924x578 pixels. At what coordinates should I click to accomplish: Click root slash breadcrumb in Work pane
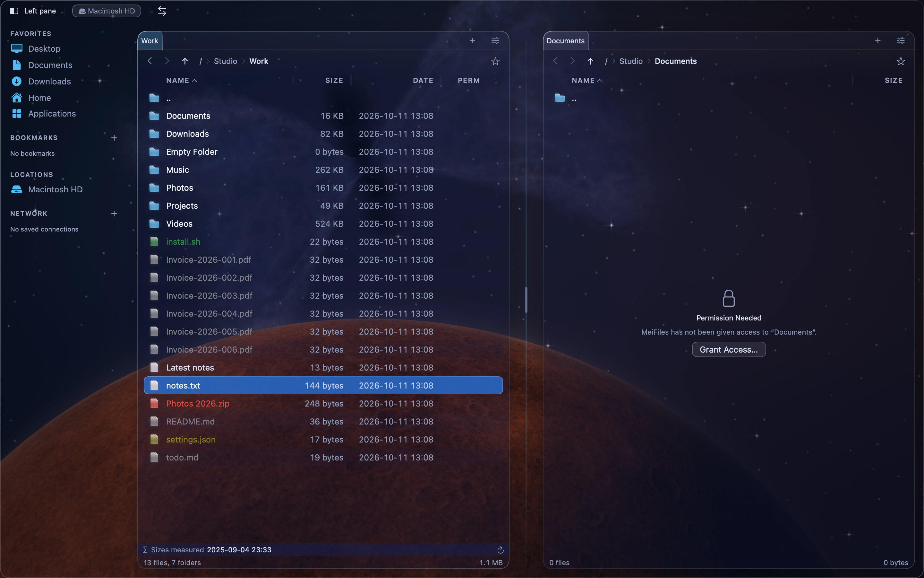pyautogui.click(x=201, y=61)
